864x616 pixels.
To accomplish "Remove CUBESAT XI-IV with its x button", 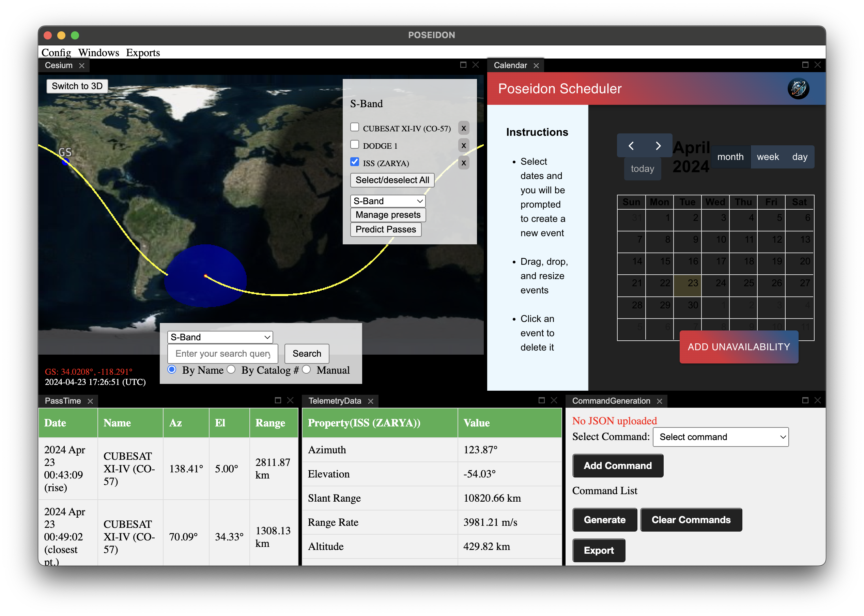I will coord(463,128).
